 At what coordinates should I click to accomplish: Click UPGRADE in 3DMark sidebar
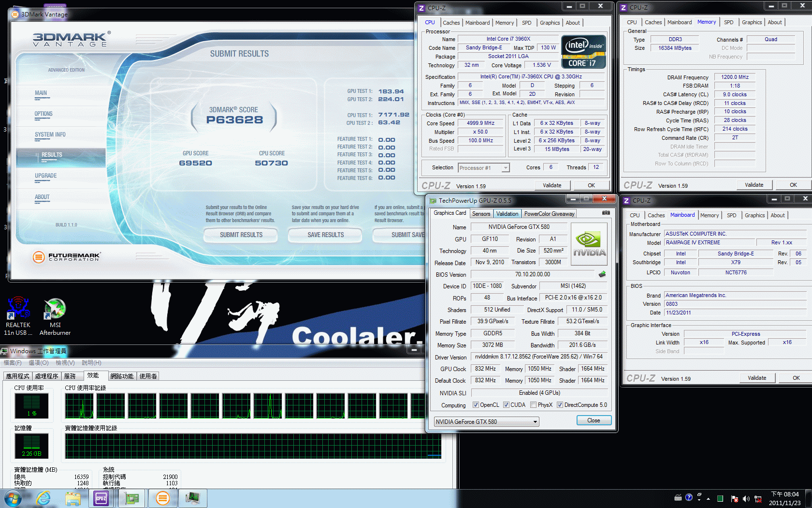[45, 176]
